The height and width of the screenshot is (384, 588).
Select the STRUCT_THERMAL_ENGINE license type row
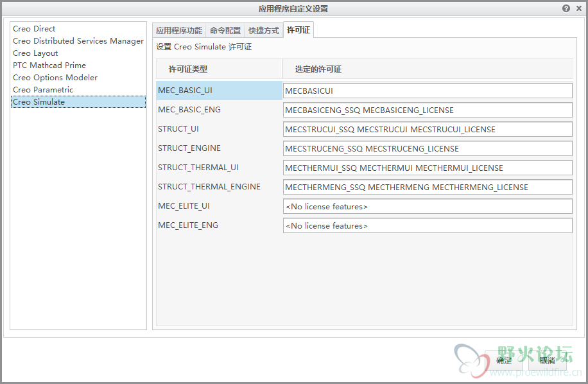coord(219,187)
